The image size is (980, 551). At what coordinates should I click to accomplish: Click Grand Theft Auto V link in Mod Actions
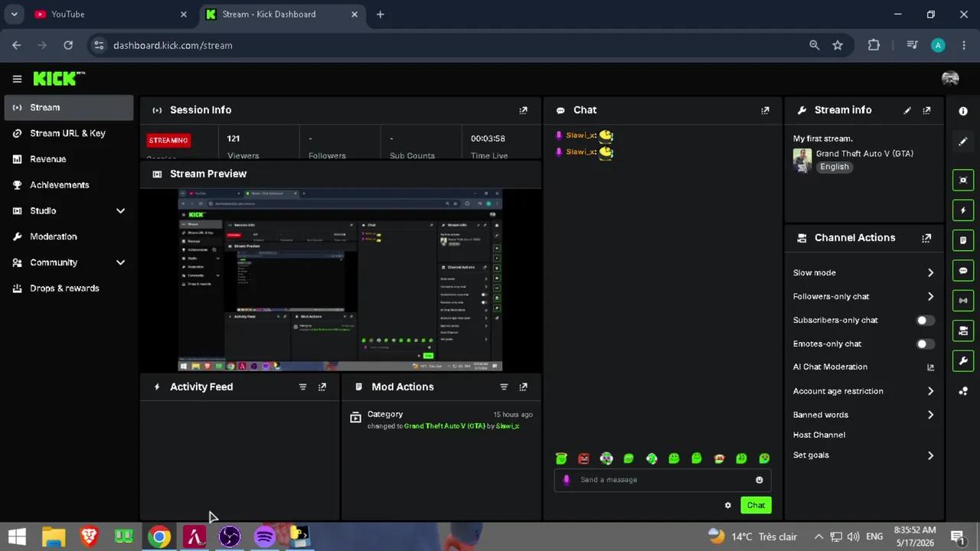click(x=445, y=426)
